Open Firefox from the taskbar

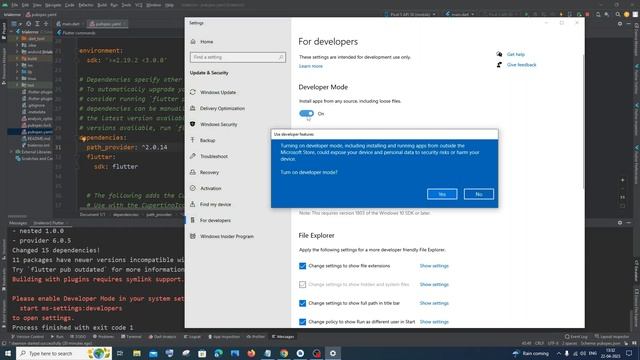pyautogui.click(x=251, y=353)
